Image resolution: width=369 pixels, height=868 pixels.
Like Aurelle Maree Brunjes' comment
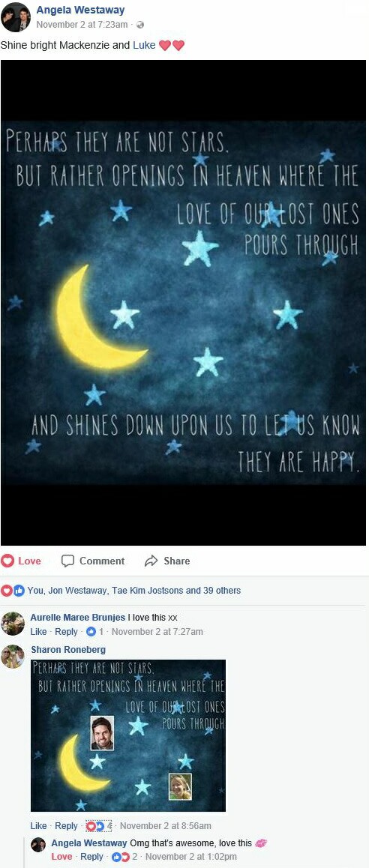tap(38, 632)
